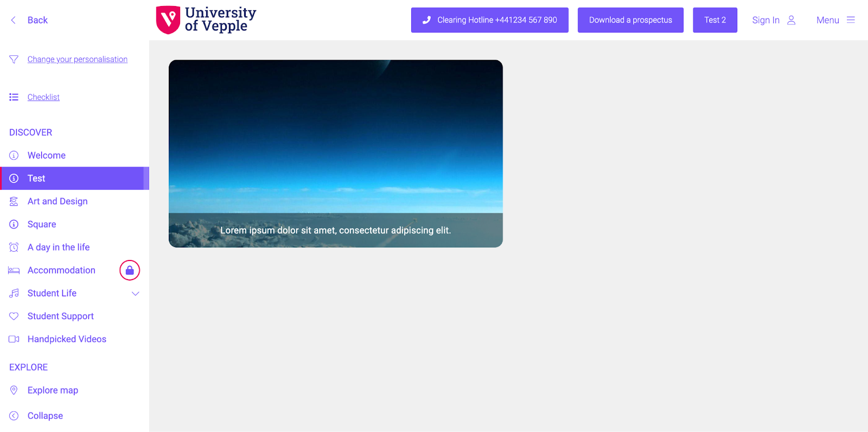Collapse the sidebar via Collapse label
This screenshot has width=868, height=432.
(x=45, y=416)
